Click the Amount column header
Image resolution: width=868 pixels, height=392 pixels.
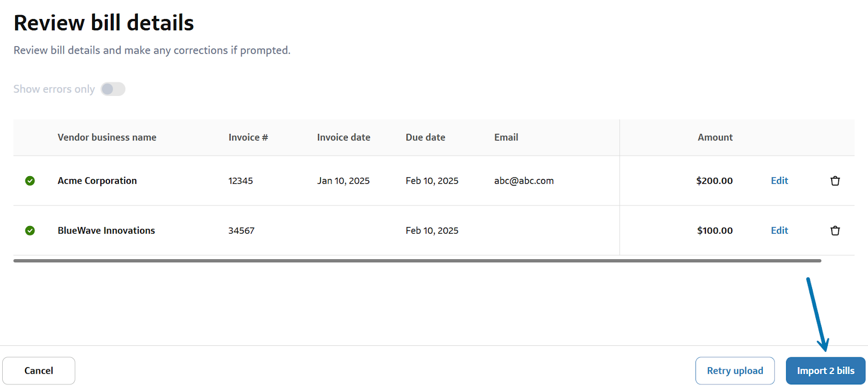pos(714,138)
